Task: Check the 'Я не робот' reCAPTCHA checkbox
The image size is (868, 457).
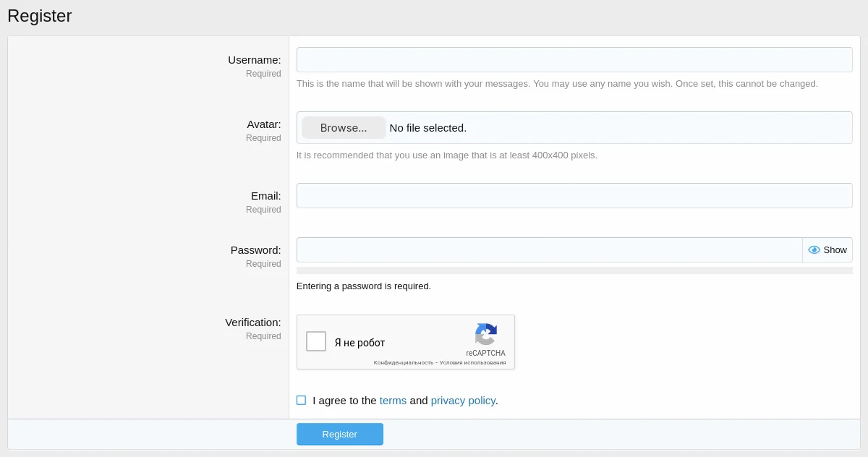Action: tap(315, 341)
